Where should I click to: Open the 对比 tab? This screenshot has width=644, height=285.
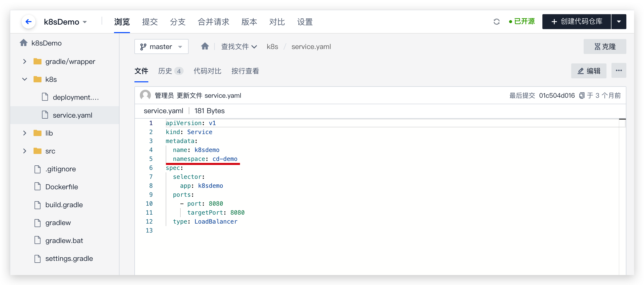coord(277,22)
